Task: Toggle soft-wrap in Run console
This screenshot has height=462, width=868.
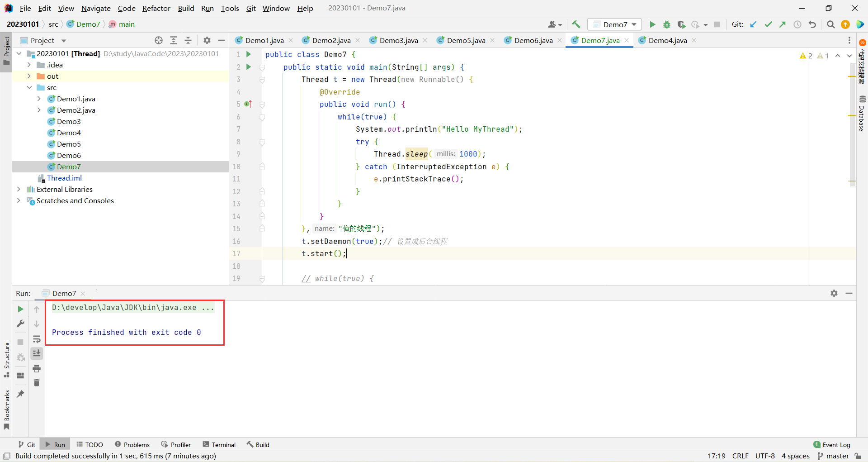Action: click(37, 339)
